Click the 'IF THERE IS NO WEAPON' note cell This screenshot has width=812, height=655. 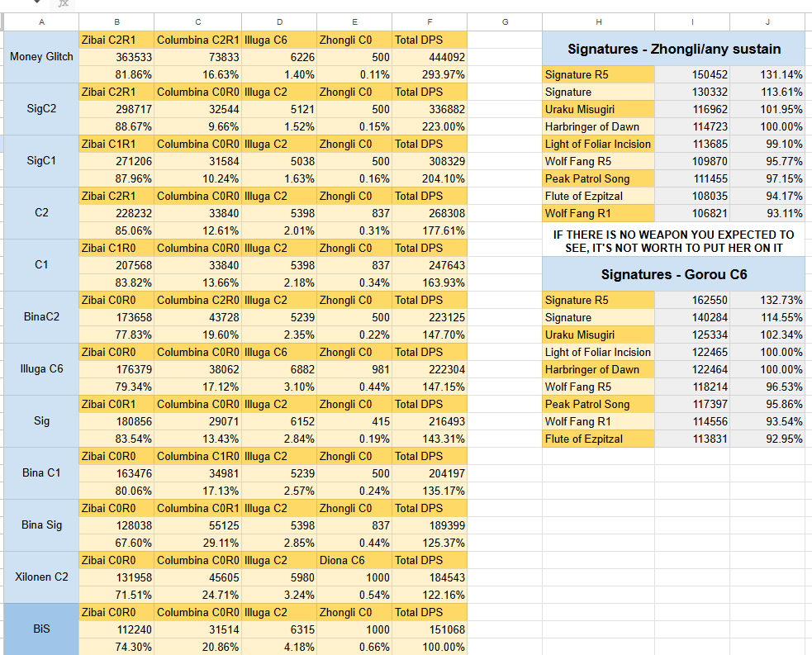tap(674, 241)
